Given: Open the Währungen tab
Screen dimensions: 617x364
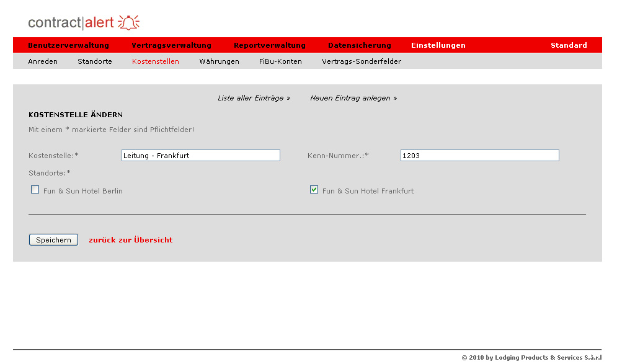Looking at the screenshot, I should click(x=219, y=61).
